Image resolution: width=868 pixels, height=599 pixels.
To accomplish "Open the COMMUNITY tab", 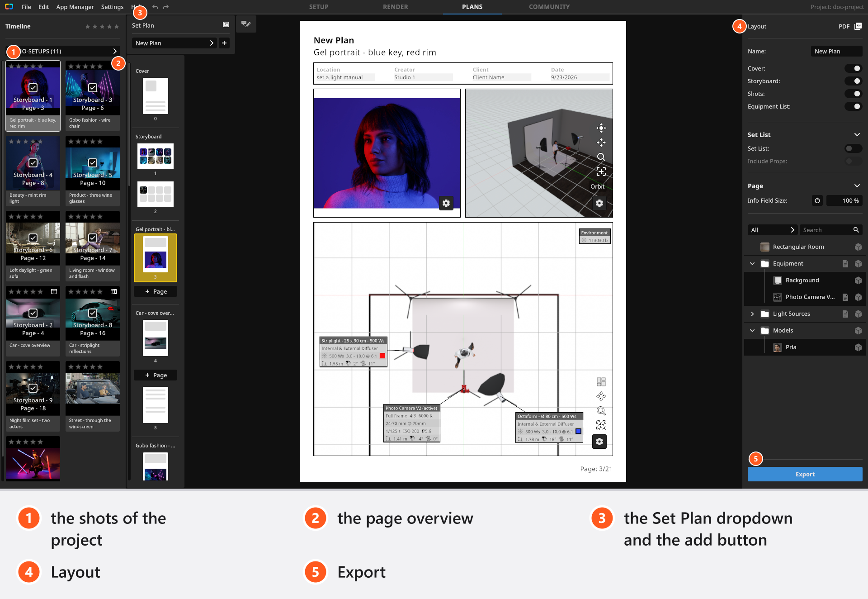I will tap(549, 7).
